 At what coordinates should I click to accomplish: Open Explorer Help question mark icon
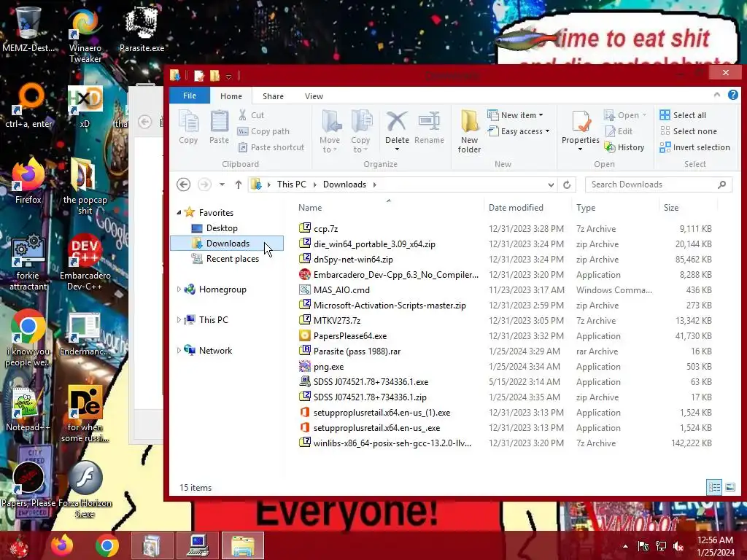coord(732,96)
